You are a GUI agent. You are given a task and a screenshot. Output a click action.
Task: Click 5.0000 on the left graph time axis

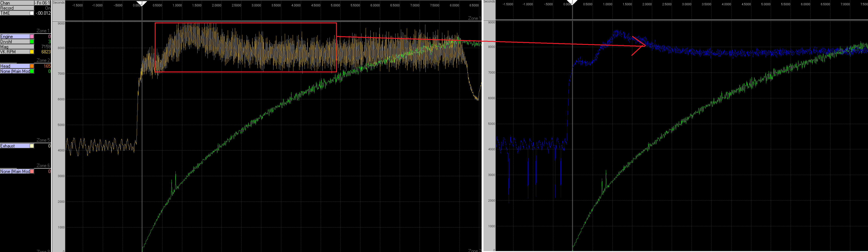[x=335, y=5]
